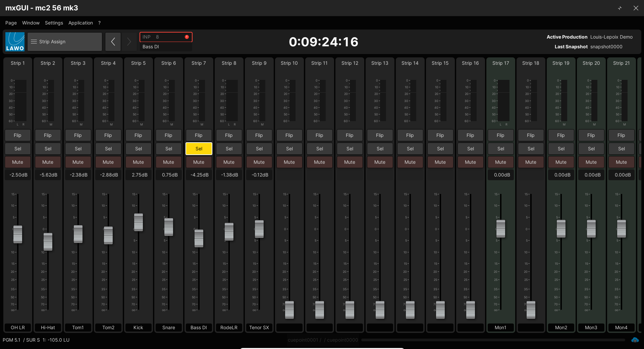Viewport: 644px width, 349px height.
Task: Open the Page menu
Action: point(11,23)
